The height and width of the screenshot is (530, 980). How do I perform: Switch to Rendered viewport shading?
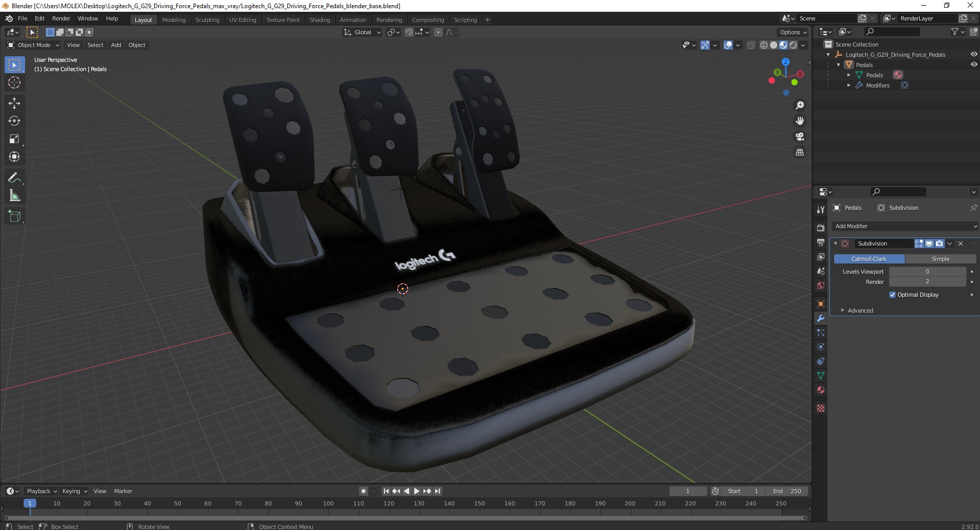click(x=793, y=45)
